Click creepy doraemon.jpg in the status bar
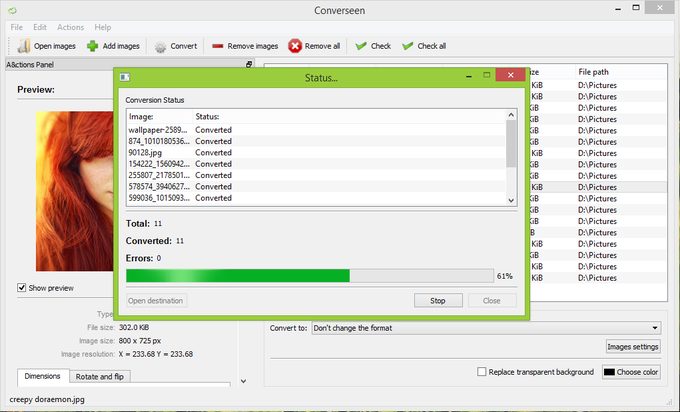 click(x=47, y=399)
